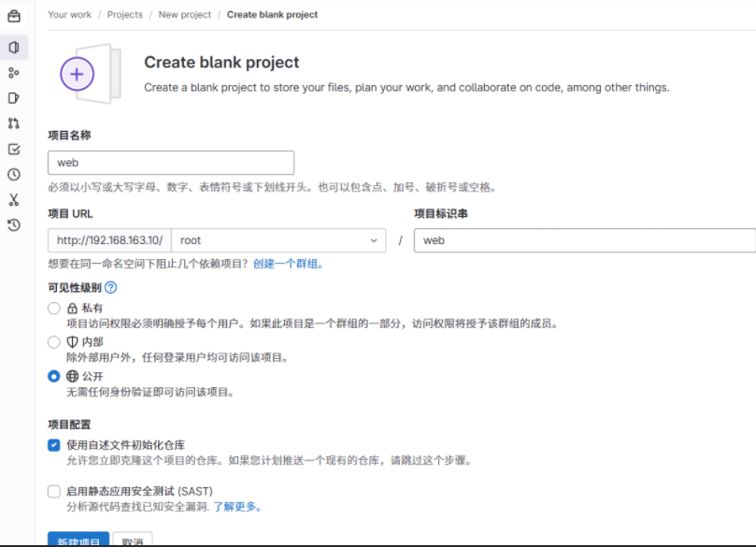
Task: Click into the 项目标识串 input field
Action: [x=584, y=240]
